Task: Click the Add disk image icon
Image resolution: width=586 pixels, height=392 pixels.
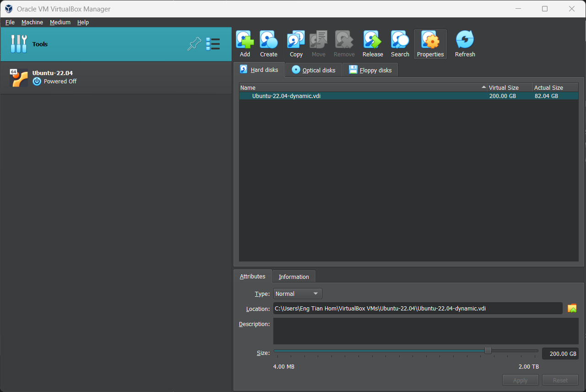Action: point(245,44)
